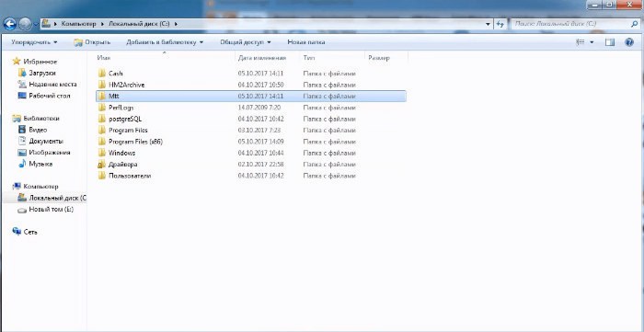
Task: Click the drive icon in the address bar
Action: (46, 23)
